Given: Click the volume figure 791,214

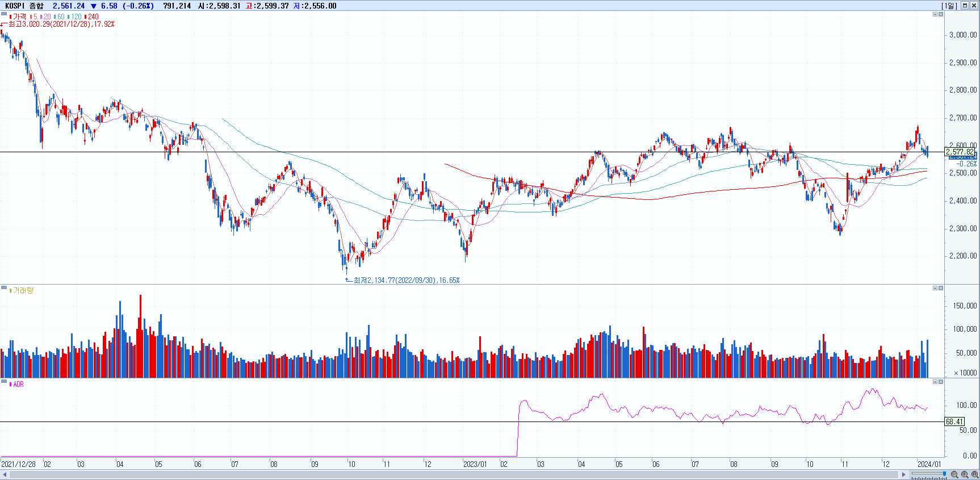Looking at the screenshot, I should tap(177, 6).
